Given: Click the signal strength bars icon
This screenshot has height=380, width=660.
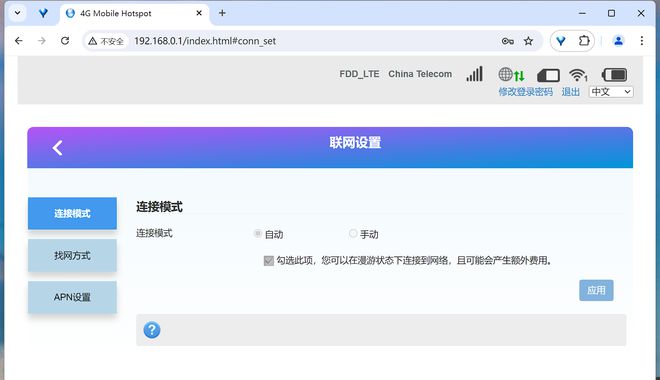Looking at the screenshot, I should (x=474, y=74).
